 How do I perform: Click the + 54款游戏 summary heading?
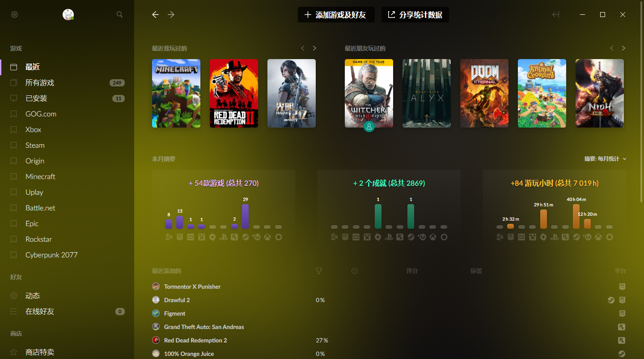click(x=224, y=183)
